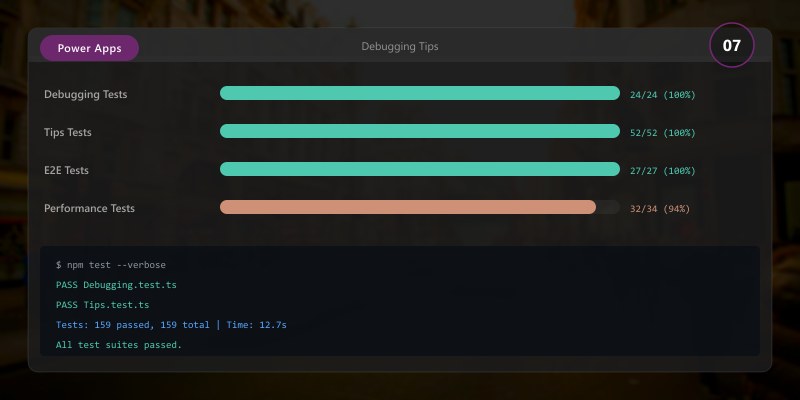Viewport: 800px width, 400px height.
Task: Click the PASS Tips.test.ts line
Action: tap(103, 305)
